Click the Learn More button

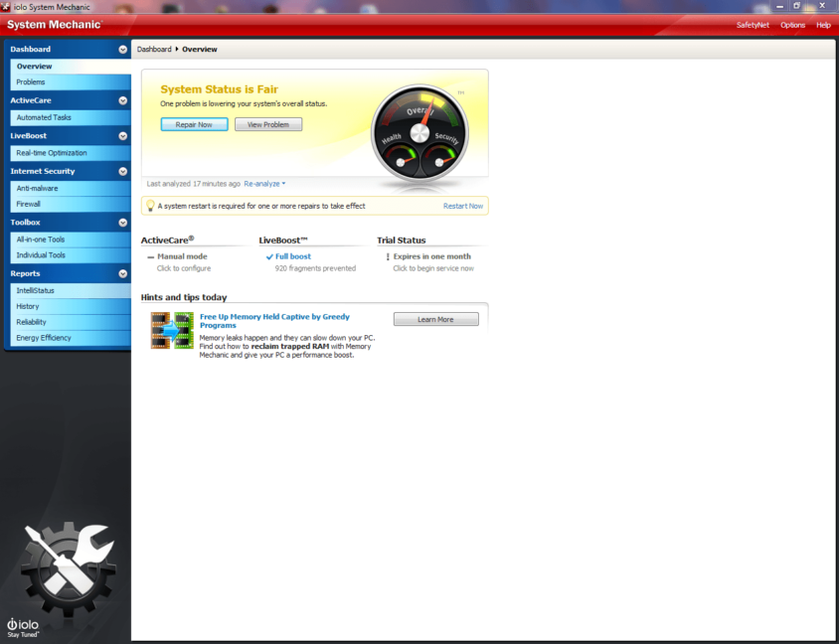pyautogui.click(x=435, y=319)
